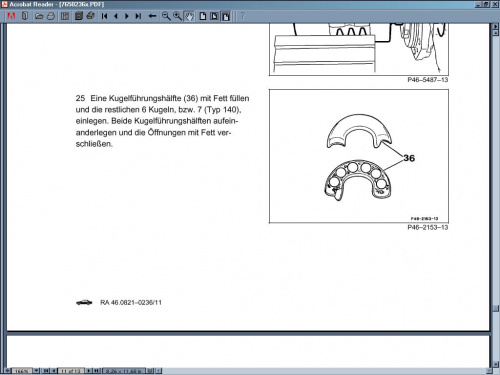The image size is (500, 375).
Task: Click the page number field in status bar
Action: 71,371
